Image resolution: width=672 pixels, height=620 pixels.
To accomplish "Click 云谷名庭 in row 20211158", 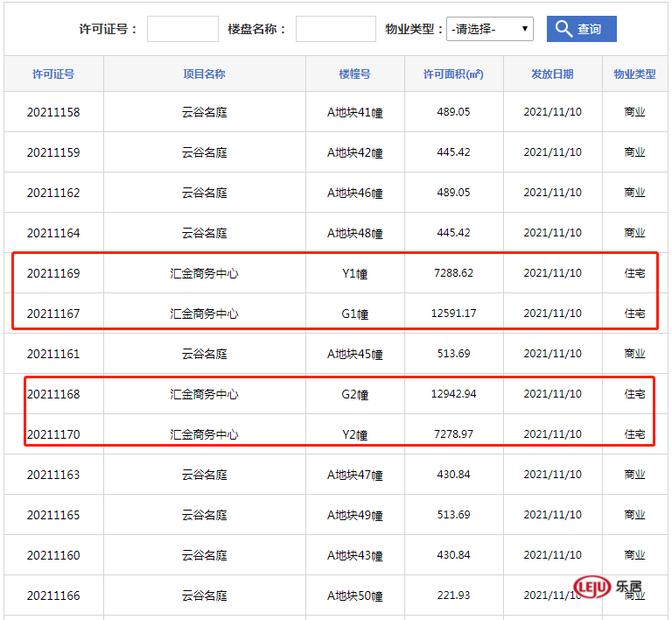I will pyautogui.click(x=204, y=112).
